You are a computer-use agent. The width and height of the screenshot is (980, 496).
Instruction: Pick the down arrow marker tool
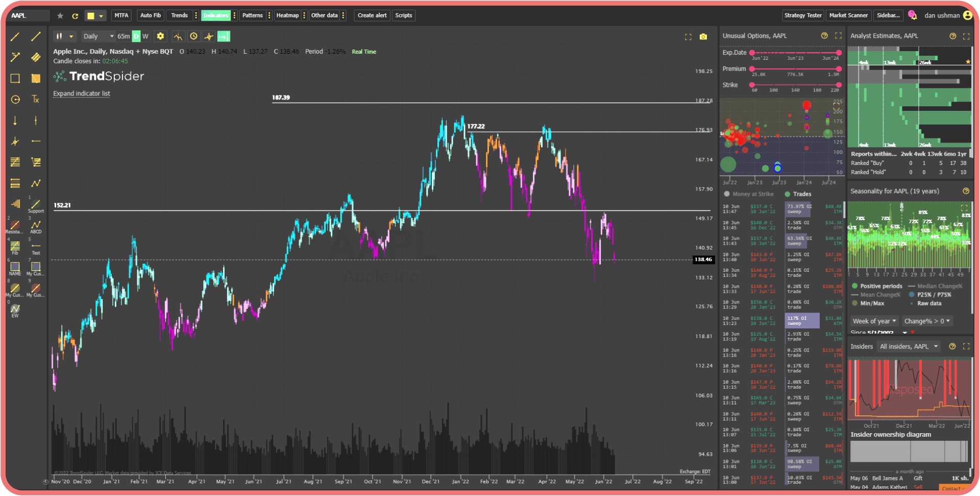15,121
